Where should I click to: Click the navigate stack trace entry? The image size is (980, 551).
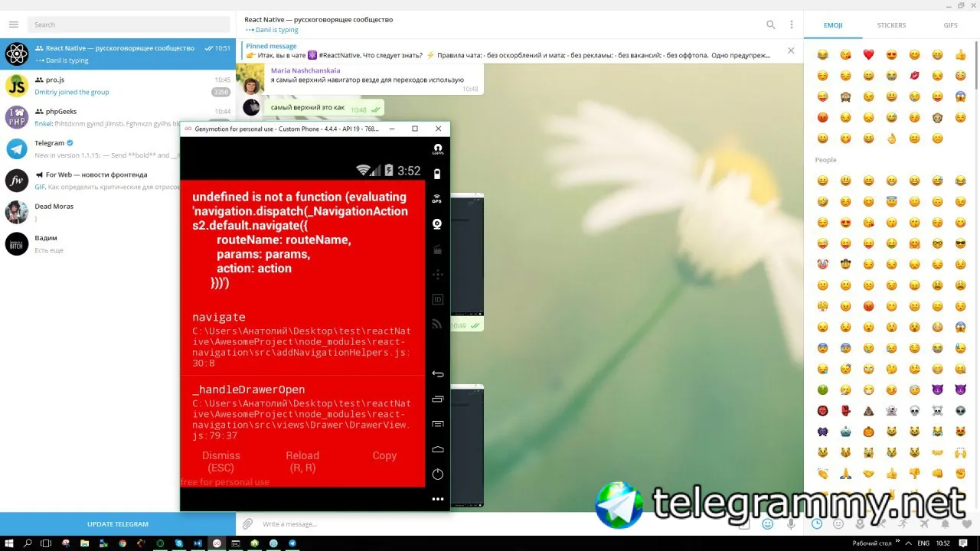(x=302, y=340)
